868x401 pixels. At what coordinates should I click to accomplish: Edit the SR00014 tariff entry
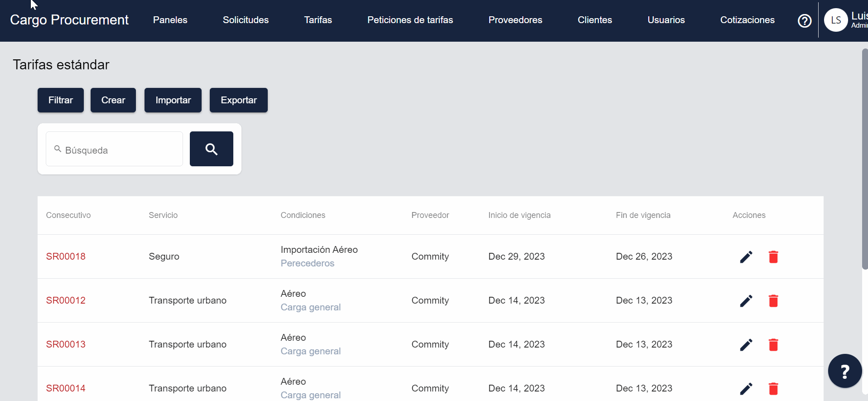click(x=746, y=388)
